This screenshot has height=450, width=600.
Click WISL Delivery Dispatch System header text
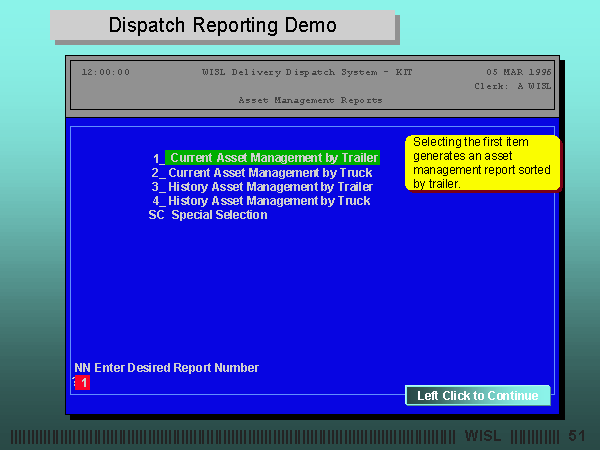tap(306, 72)
